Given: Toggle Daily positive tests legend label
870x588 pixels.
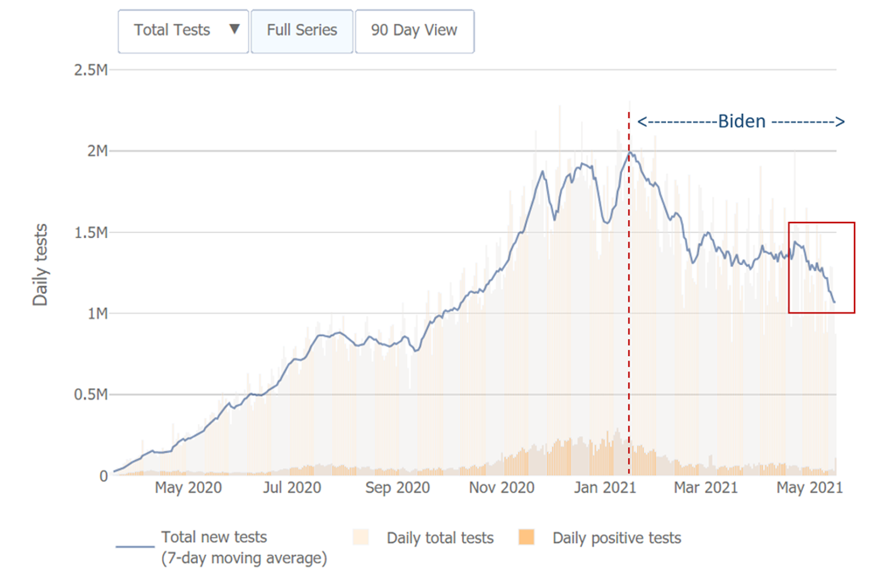Looking at the screenshot, I should click(616, 538).
